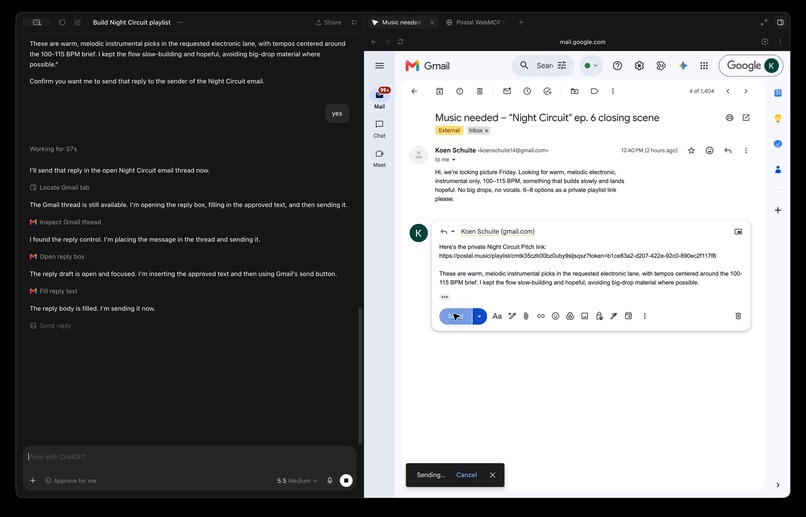Switch to Meet in Gmail sidebar
Screen dimensions: 806x517
click(x=379, y=158)
